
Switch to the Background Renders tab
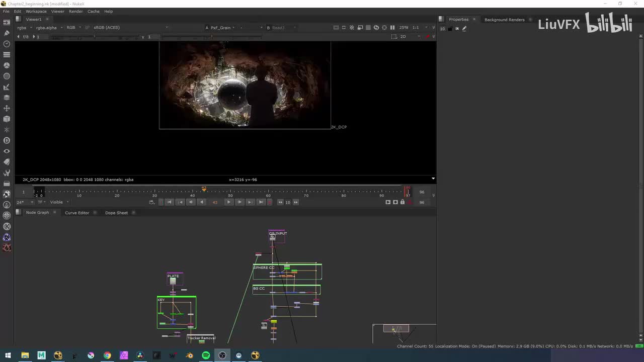504,20
